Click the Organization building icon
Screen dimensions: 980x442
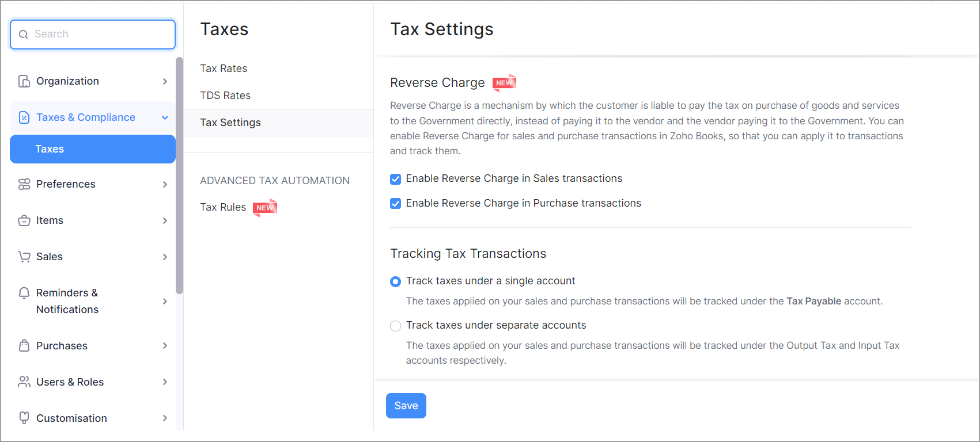click(24, 81)
